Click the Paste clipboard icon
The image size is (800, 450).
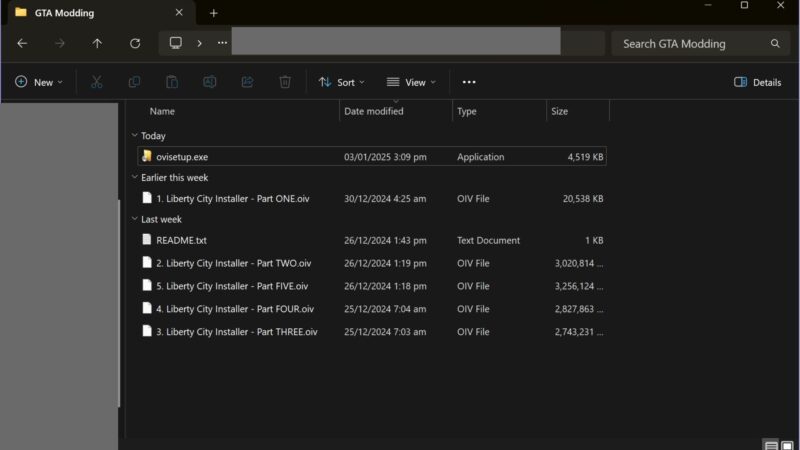coord(172,82)
